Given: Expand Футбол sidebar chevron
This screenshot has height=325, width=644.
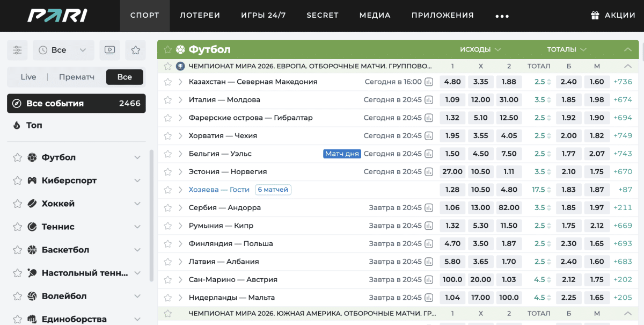Looking at the screenshot, I should coord(137,157).
